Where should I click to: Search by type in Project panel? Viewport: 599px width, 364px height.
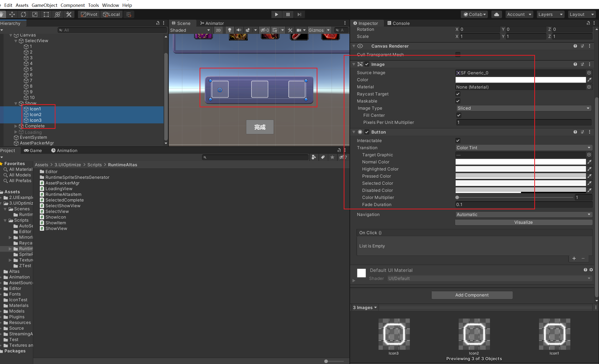pos(314,157)
